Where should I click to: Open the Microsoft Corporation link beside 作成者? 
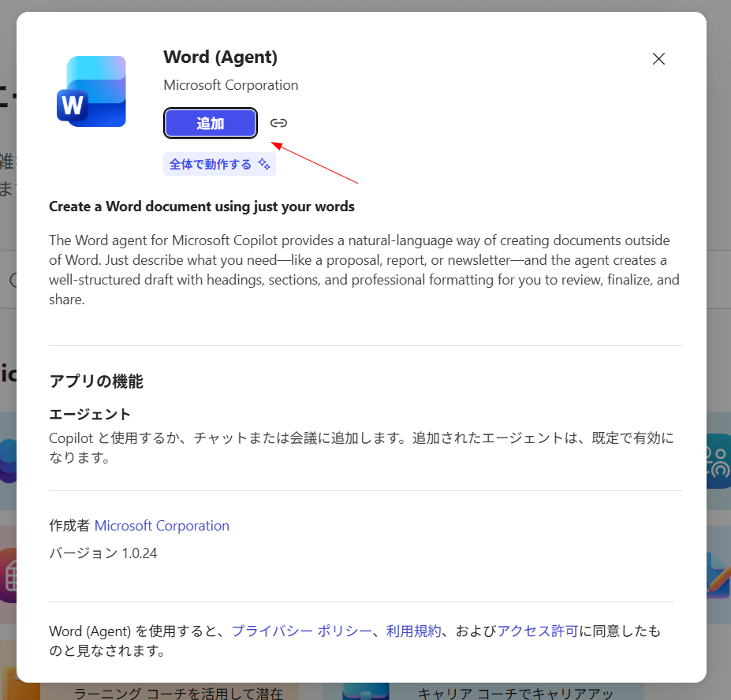[162, 526]
